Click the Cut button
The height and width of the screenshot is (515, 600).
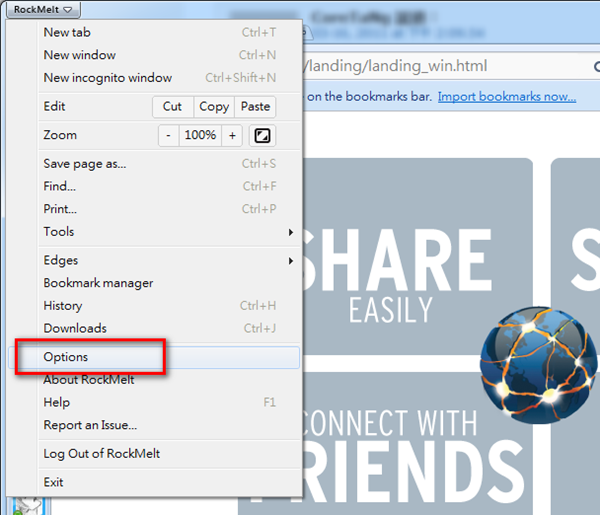pos(173,107)
